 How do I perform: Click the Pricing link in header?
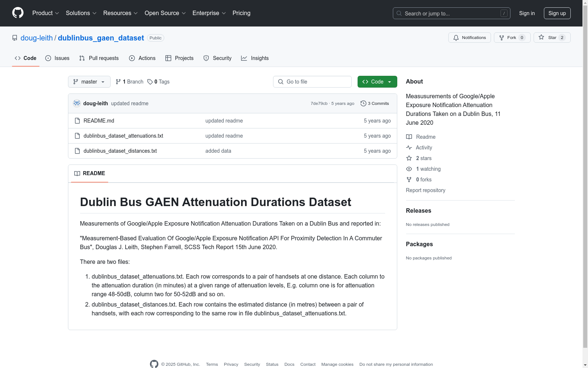tap(241, 13)
